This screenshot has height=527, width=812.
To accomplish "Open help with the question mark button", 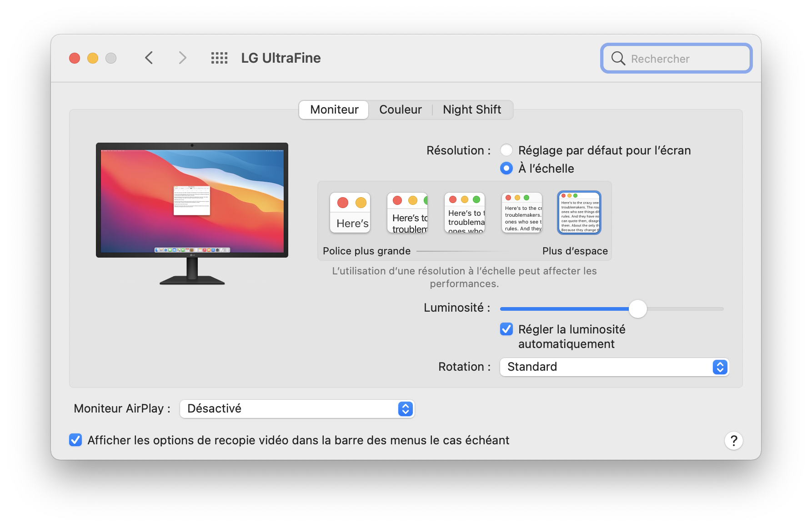I will coord(733,440).
